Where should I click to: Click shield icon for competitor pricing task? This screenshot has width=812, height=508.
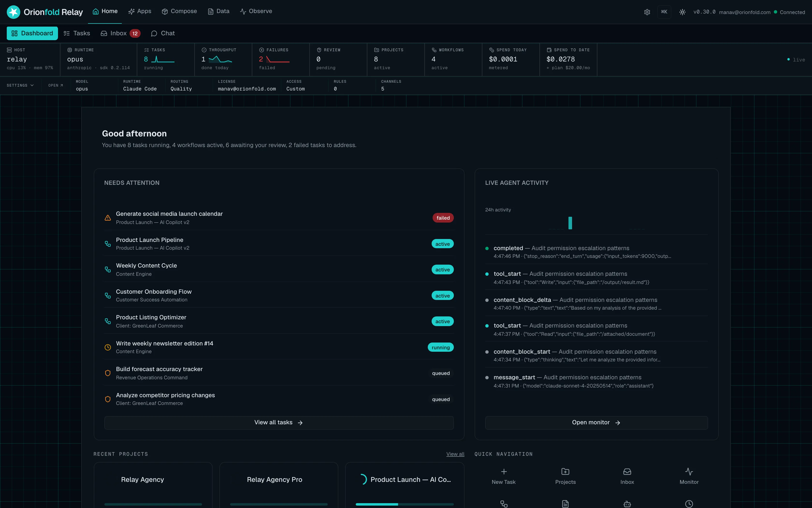pyautogui.click(x=108, y=399)
